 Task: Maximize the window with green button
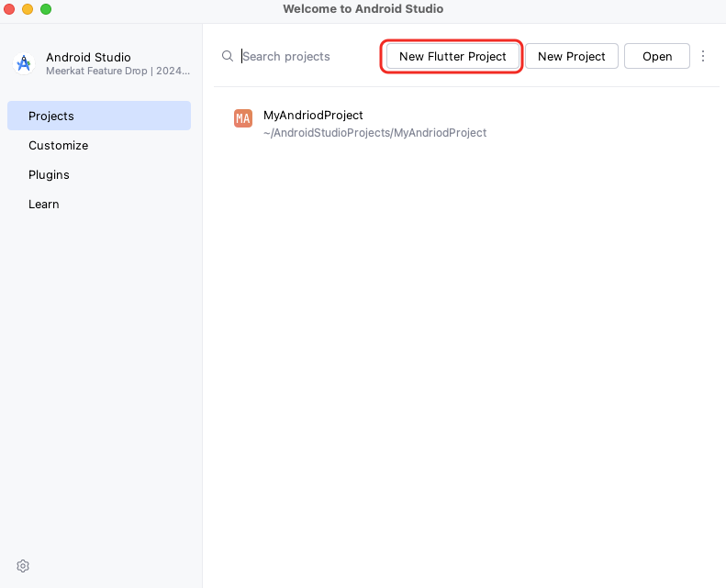coord(45,9)
